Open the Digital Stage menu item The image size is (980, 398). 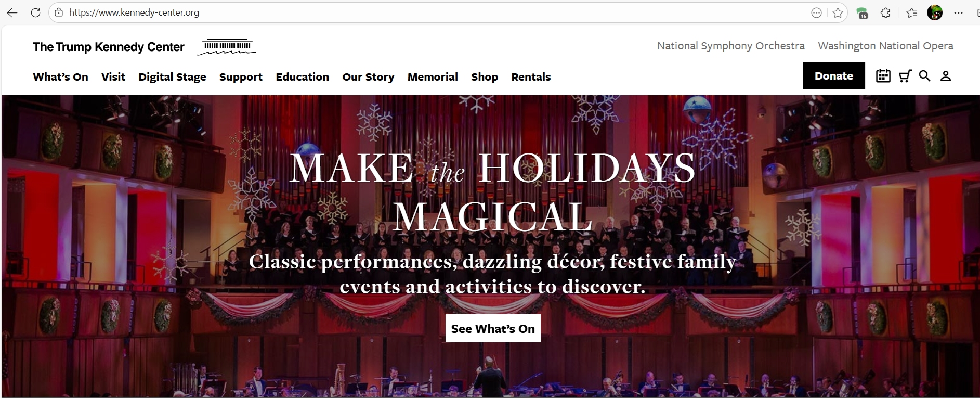(x=172, y=77)
